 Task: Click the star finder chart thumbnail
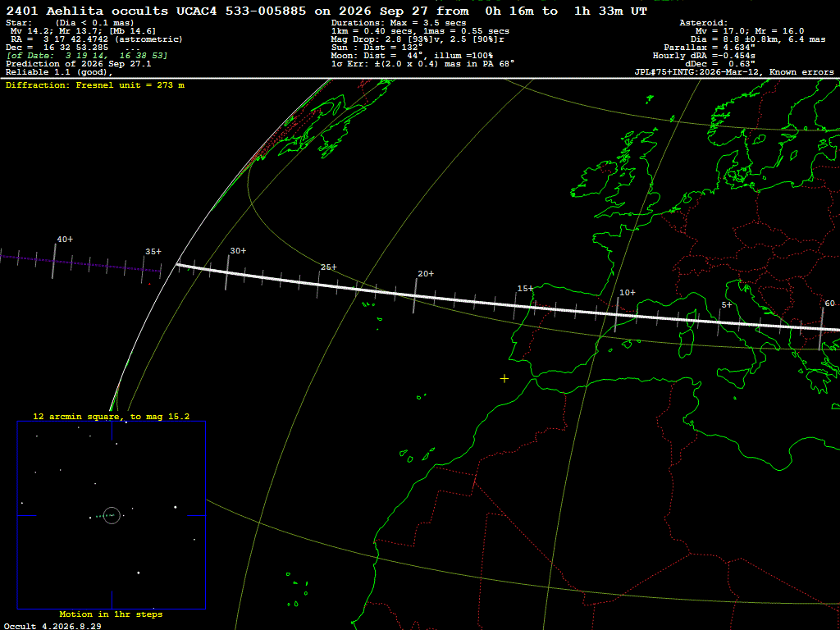pos(112,515)
